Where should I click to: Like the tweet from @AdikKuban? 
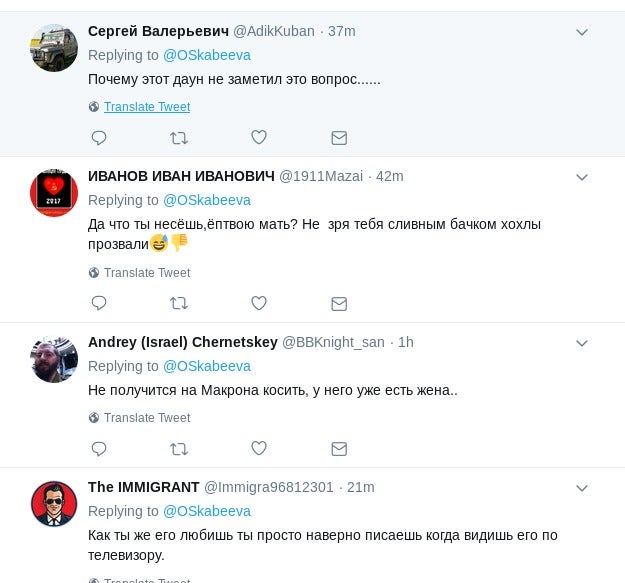[x=259, y=138]
